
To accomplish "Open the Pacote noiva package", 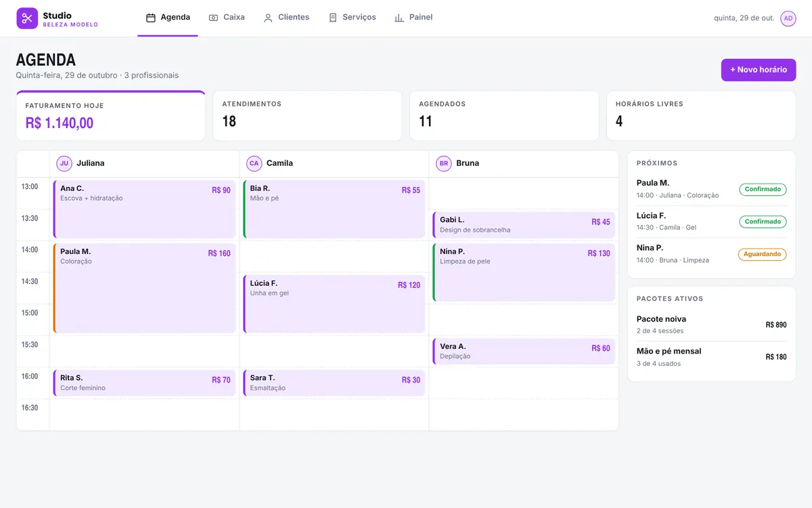I will [x=712, y=324].
